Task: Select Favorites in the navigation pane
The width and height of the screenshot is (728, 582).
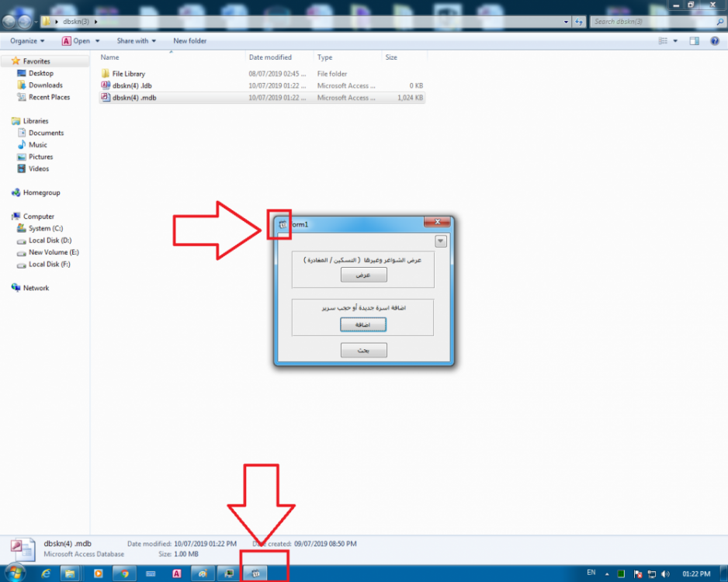Action: tap(36, 61)
